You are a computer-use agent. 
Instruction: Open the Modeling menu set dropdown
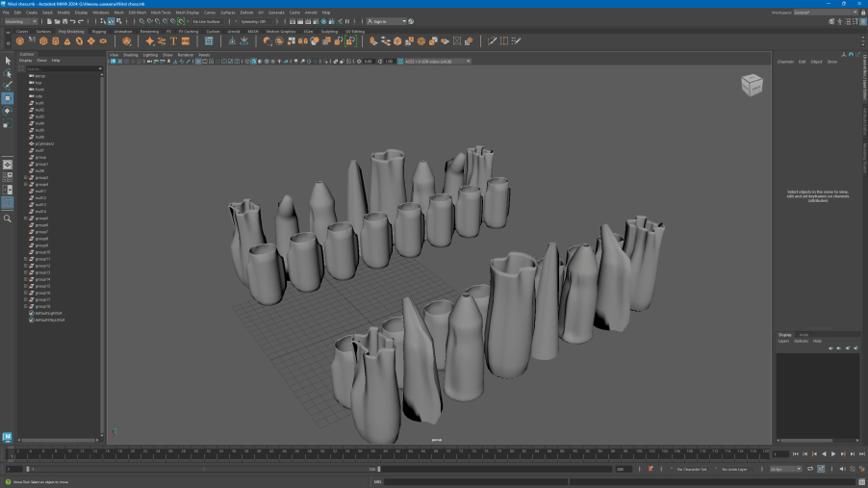[x=20, y=21]
